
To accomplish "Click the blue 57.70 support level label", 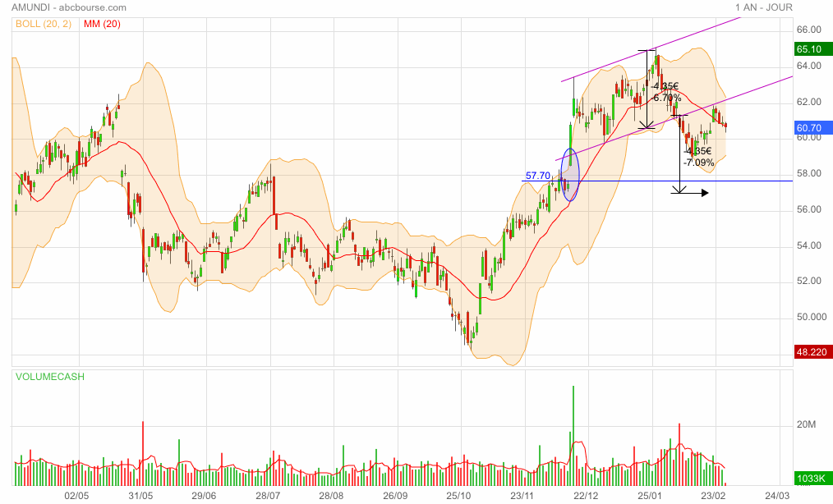I will point(537,176).
